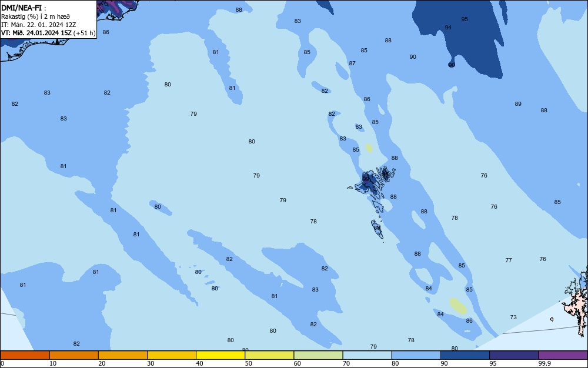Click the 'IT: Mán. 22. 01. 2024 12Z' line
The width and height of the screenshot is (588, 368).
[38, 25]
